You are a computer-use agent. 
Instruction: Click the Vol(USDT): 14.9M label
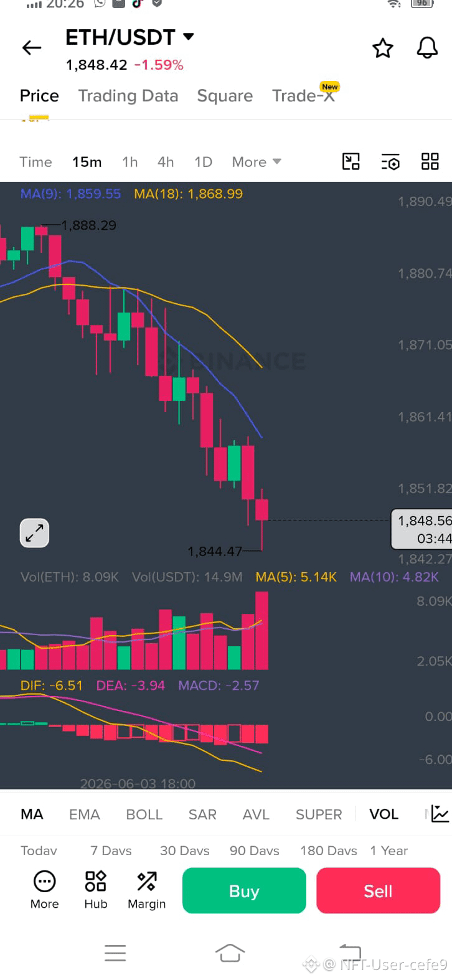click(187, 577)
